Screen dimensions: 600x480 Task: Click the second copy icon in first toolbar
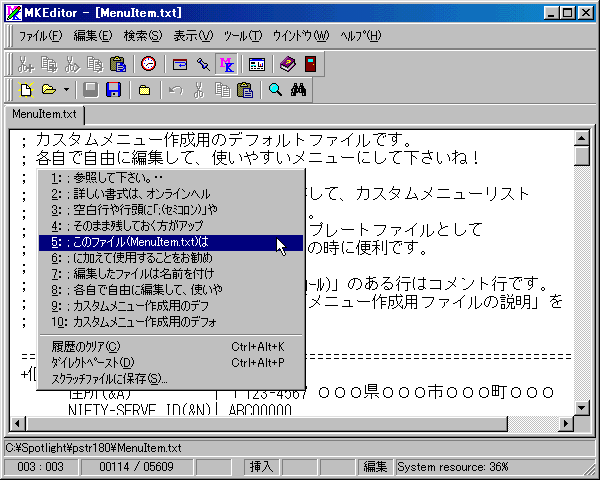pos(95,64)
